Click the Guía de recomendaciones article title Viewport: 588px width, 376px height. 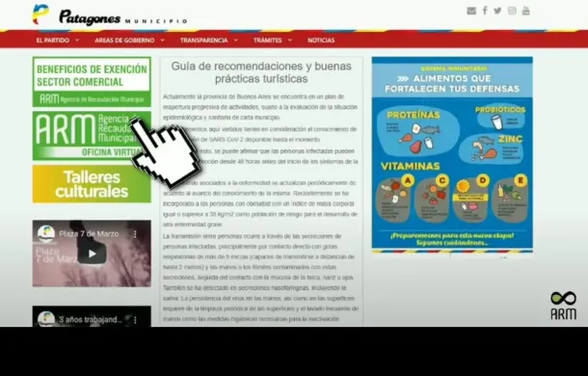(x=261, y=72)
